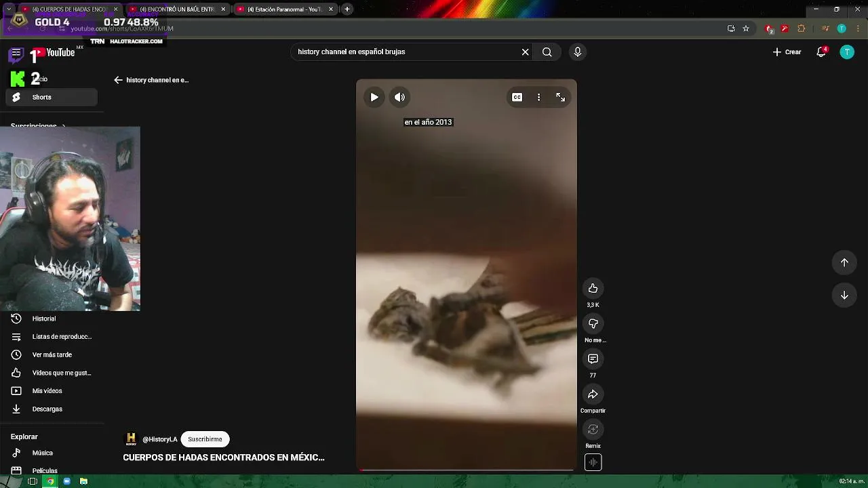This screenshot has height=488, width=868.
Task: Click the Short title CUERPOS DE HADAS
Action: (x=224, y=457)
